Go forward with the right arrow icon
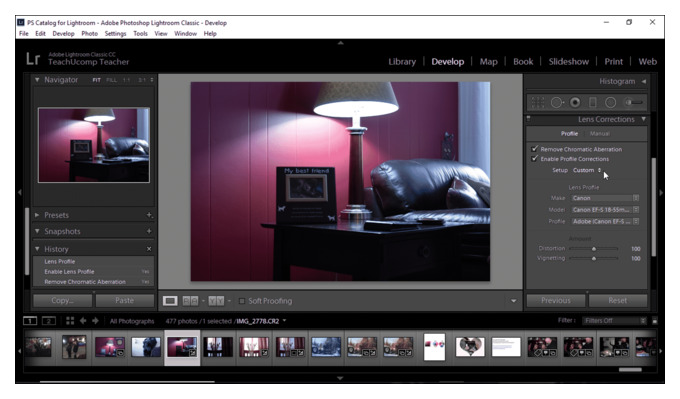The image size is (680, 399). pyautogui.click(x=95, y=321)
